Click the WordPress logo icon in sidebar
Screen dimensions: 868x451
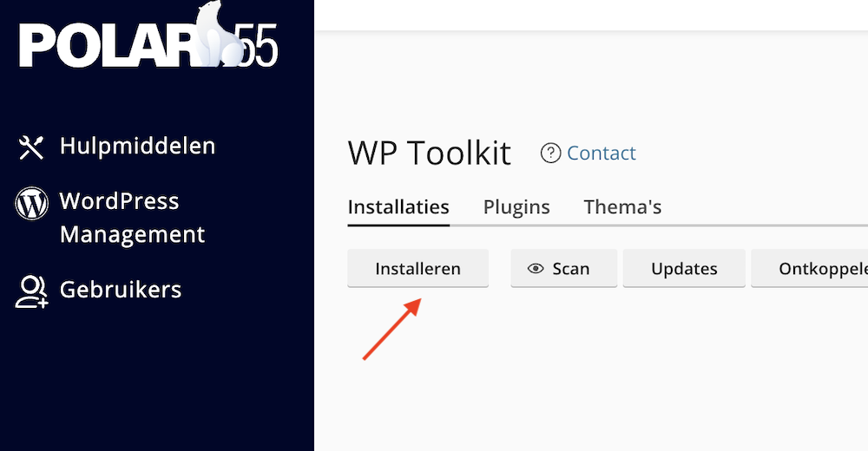32,205
